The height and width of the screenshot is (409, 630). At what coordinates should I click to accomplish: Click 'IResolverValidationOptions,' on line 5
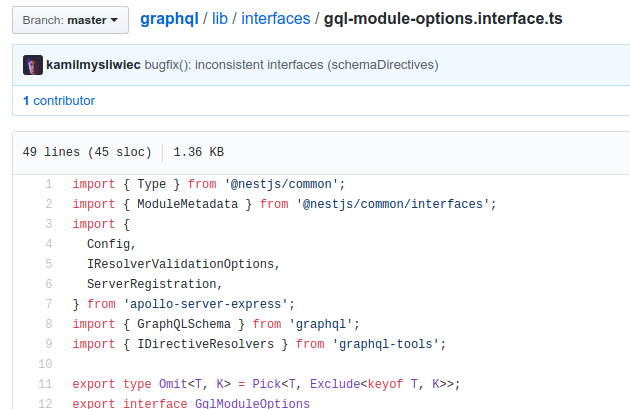(183, 264)
